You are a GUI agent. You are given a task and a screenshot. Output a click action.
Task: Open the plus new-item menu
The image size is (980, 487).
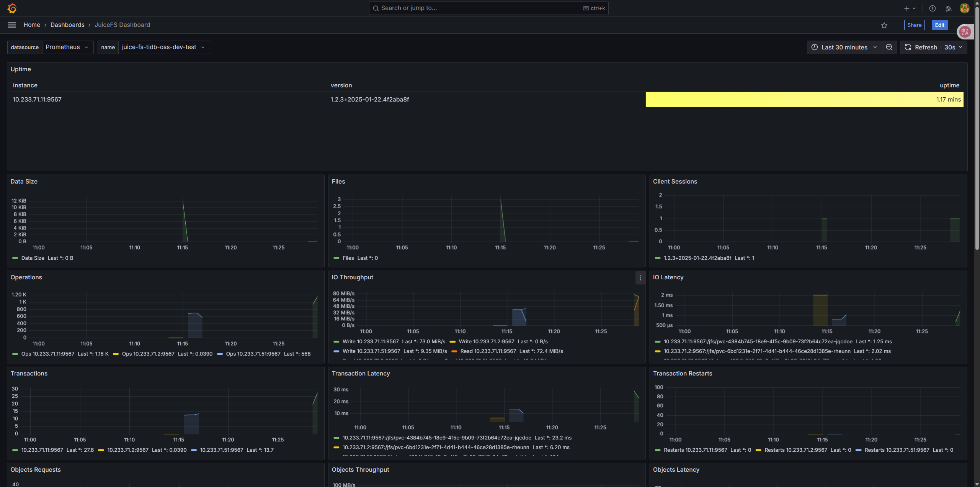(910, 8)
